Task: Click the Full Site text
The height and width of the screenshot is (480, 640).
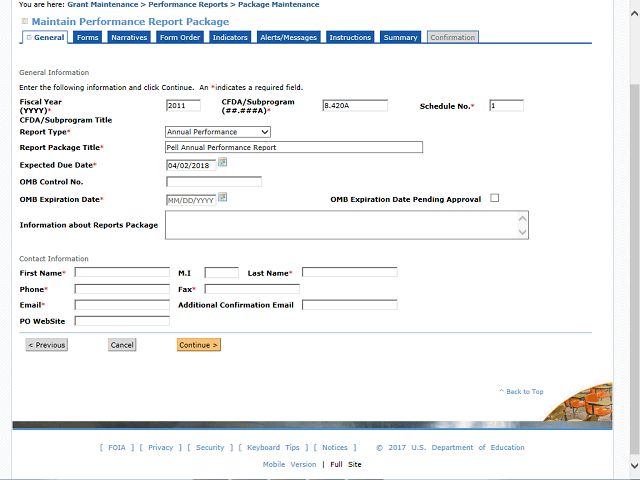Action: pos(346,464)
